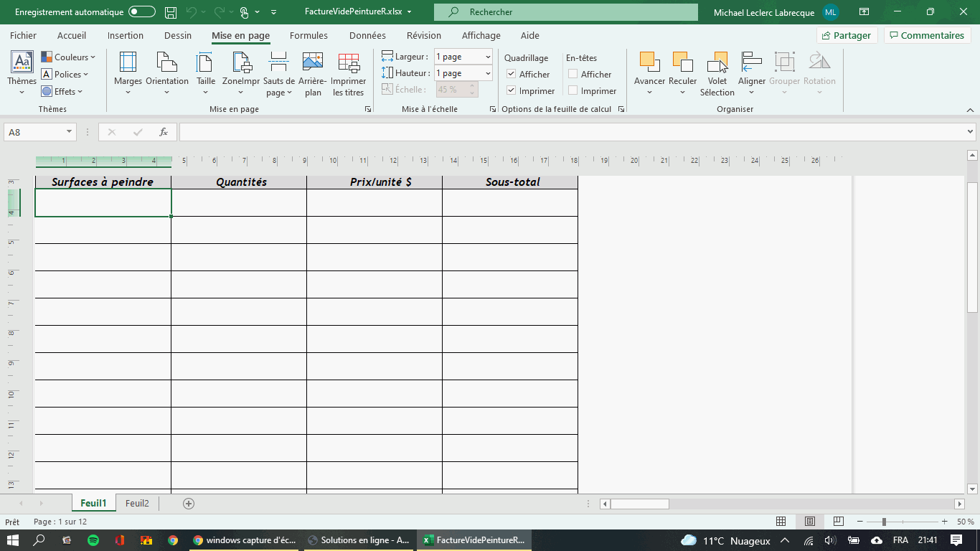Open the Marges margins icon
This screenshot has height=551, width=980.
[128, 63]
